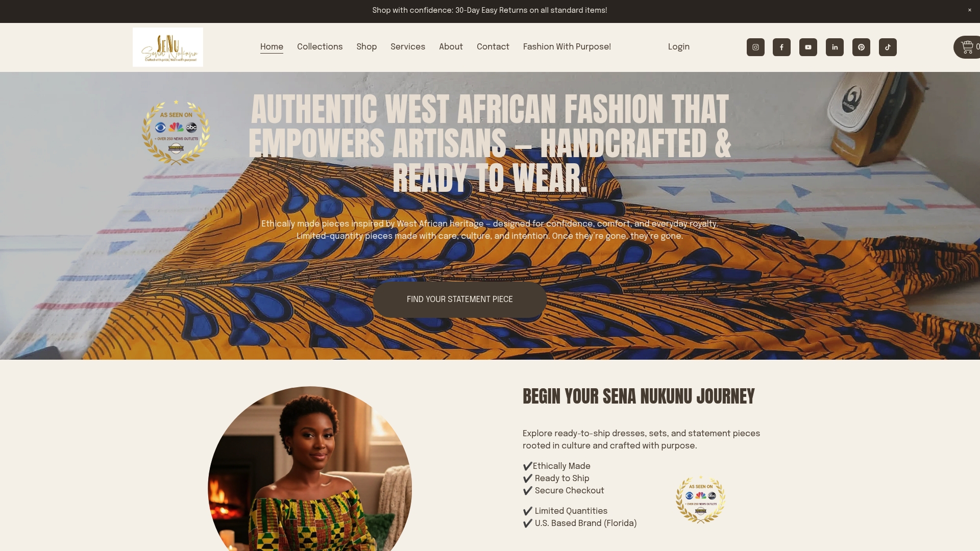Open the Shop menu
Screen dimensions: 980x551
(366, 47)
